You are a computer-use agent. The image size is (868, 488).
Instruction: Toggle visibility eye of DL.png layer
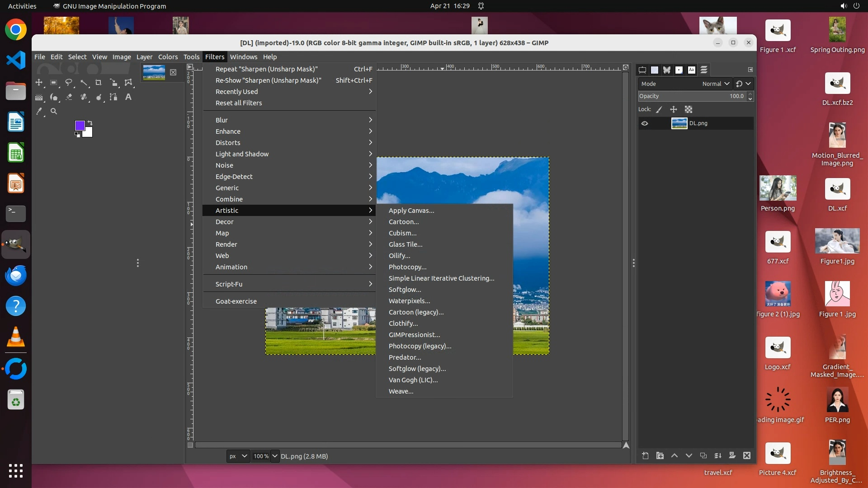645,123
